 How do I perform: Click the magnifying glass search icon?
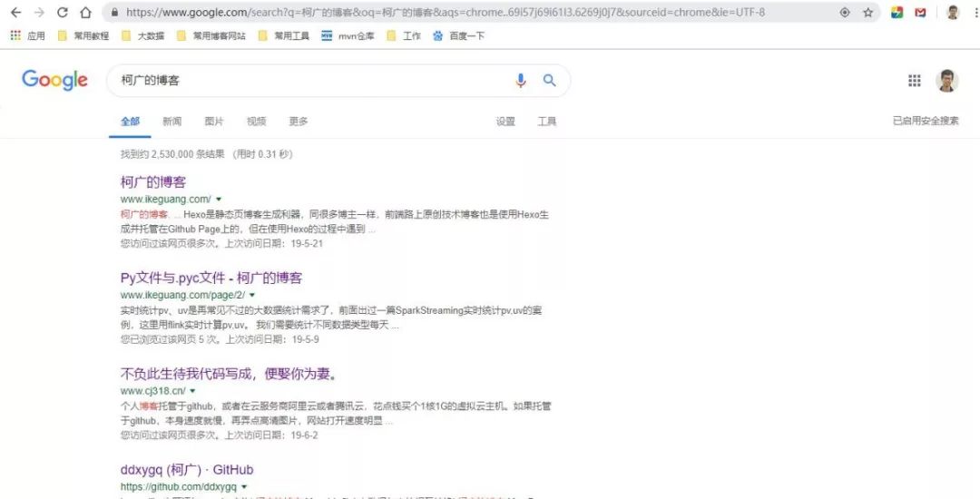point(549,80)
